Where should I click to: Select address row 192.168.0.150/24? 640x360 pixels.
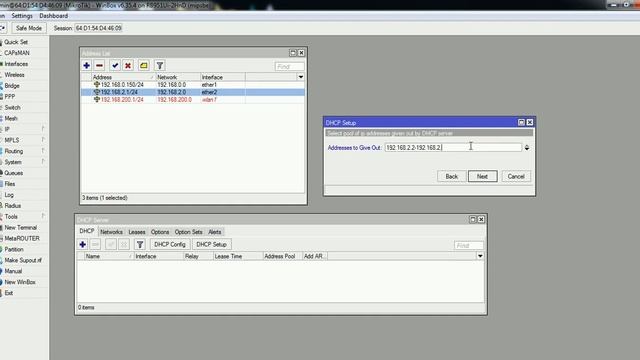tap(193, 84)
